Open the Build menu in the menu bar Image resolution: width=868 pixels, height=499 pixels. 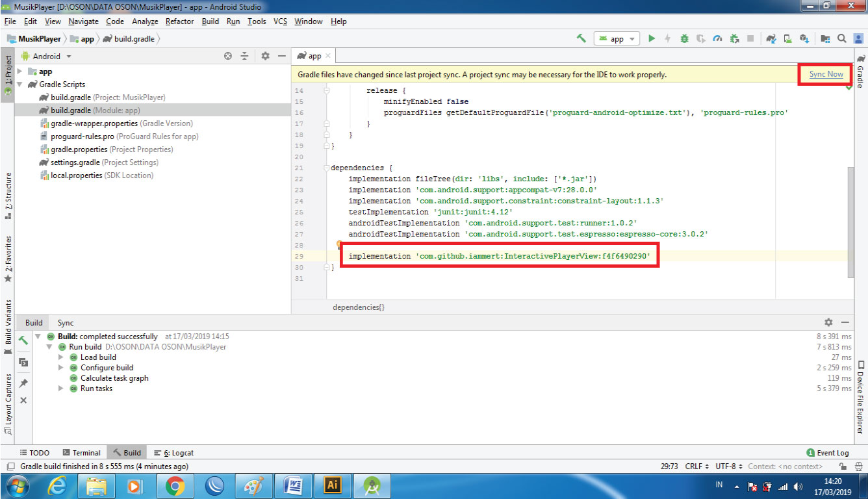[211, 21]
